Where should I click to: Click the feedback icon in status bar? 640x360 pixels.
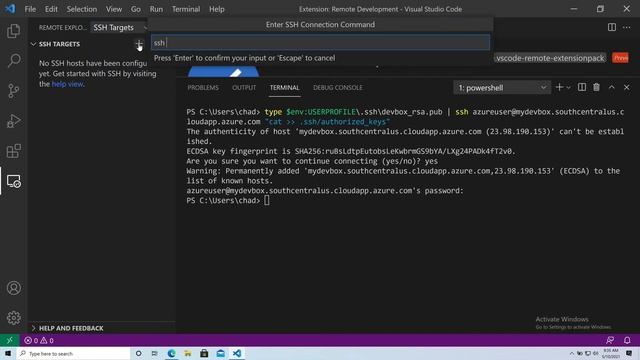tap(610, 340)
